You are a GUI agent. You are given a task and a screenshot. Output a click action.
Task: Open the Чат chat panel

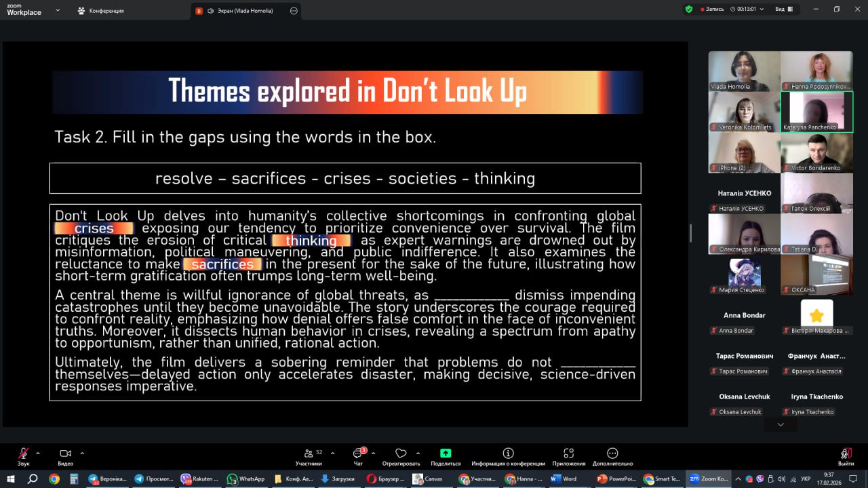pyautogui.click(x=358, y=453)
